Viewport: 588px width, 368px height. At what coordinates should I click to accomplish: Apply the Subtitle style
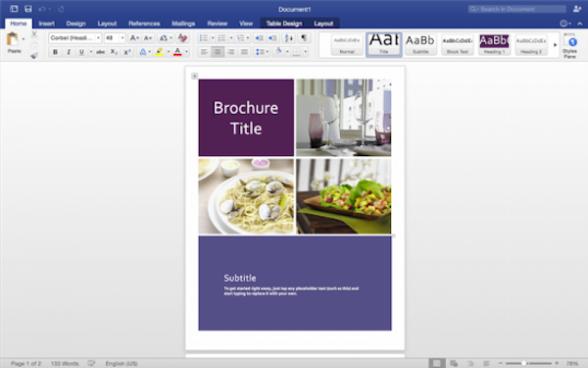[420, 45]
